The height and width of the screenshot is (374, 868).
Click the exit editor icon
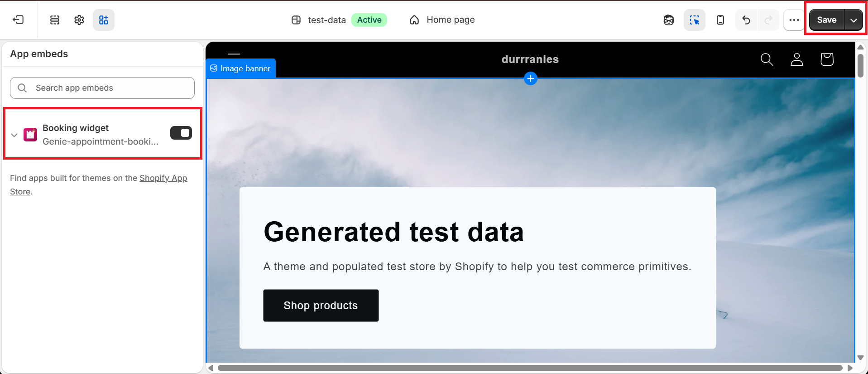point(18,20)
